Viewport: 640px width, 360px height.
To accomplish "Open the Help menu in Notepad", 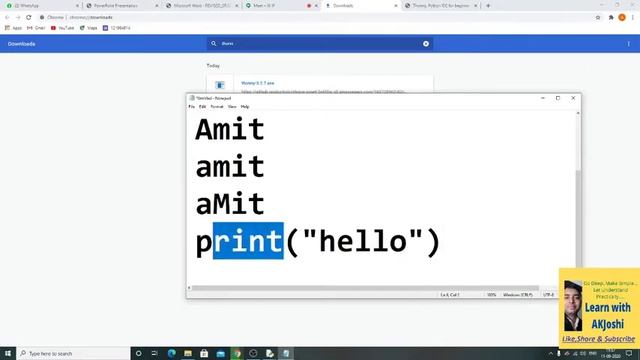I will 245,107.
